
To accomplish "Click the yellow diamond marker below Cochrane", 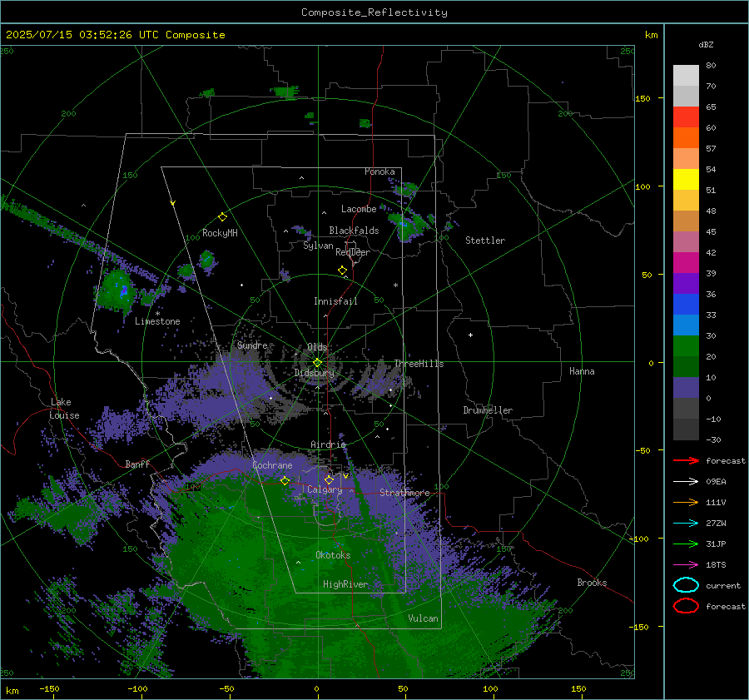I will point(285,481).
